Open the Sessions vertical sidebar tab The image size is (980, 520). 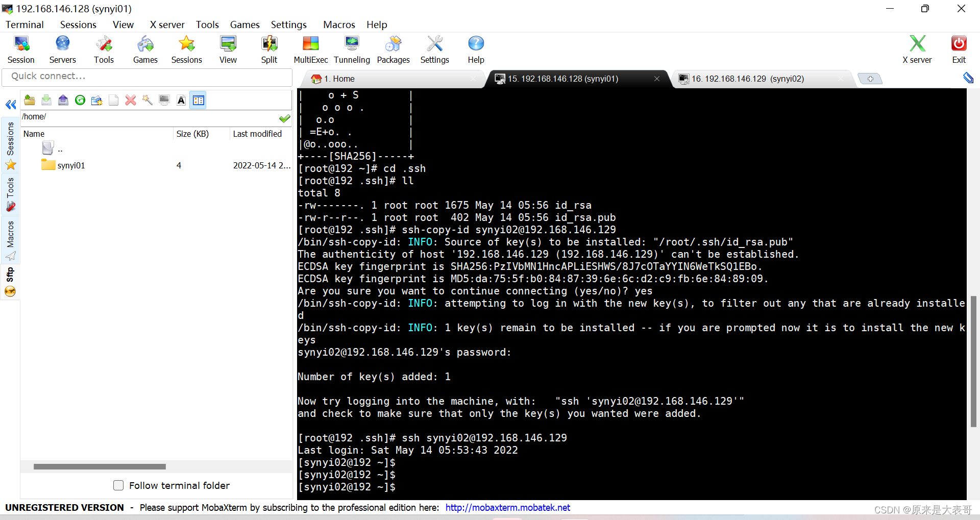coord(10,145)
